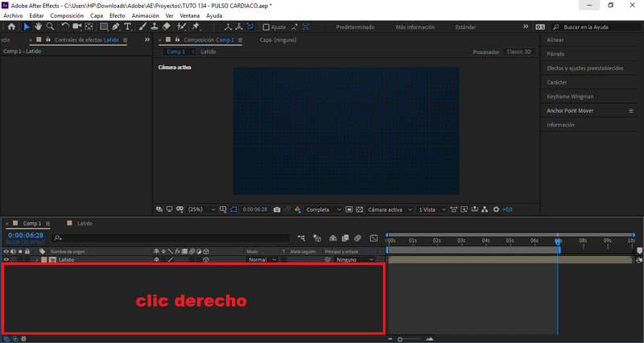
Task: Click the Latido layer label color swatch
Action: tap(44, 259)
